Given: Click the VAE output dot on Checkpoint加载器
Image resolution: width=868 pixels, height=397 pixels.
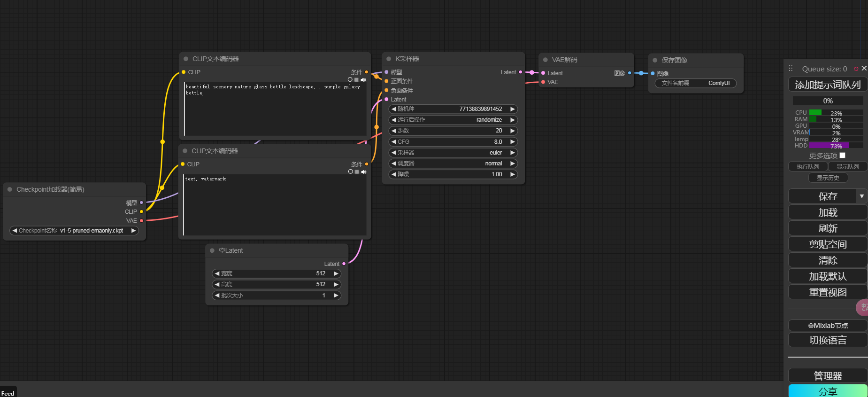Looking at the screenshot, I should (x=141, y=220).
